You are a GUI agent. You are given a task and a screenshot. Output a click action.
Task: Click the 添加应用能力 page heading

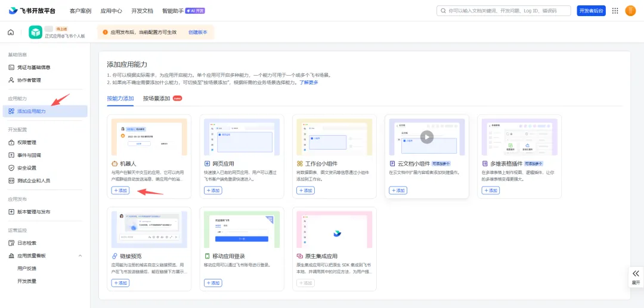point(127,64)
